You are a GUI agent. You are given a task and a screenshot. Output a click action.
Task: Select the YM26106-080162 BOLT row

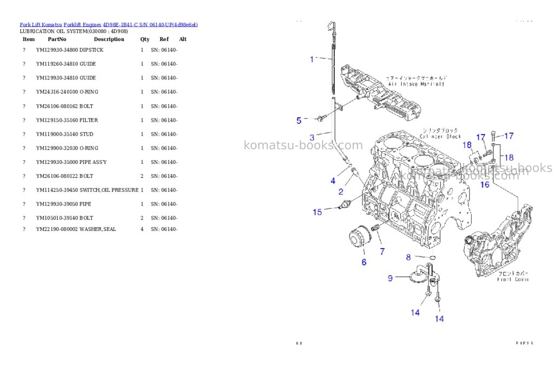pyautogui.click(x=100, y=107)
